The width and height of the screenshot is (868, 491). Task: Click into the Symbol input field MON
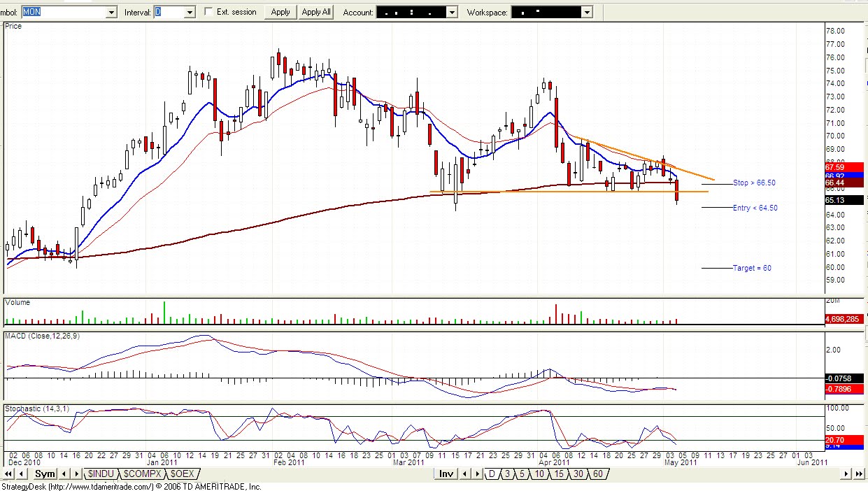pos(63,13)
